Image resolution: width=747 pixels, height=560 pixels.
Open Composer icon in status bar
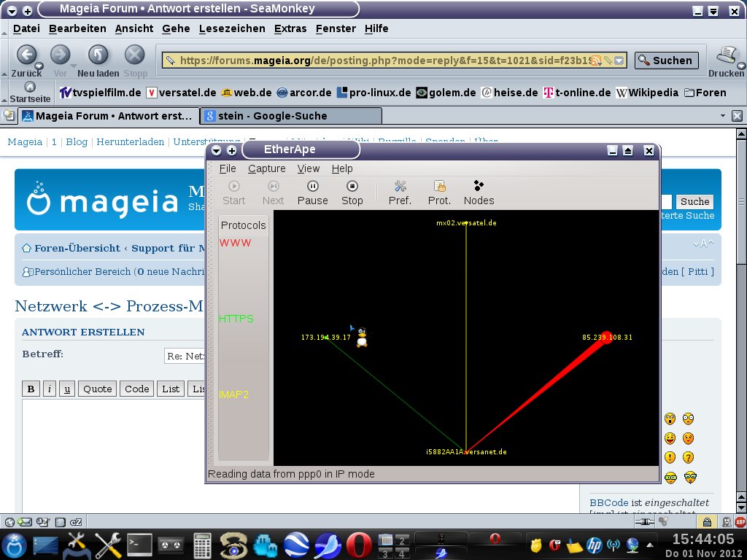coord(42,522)
